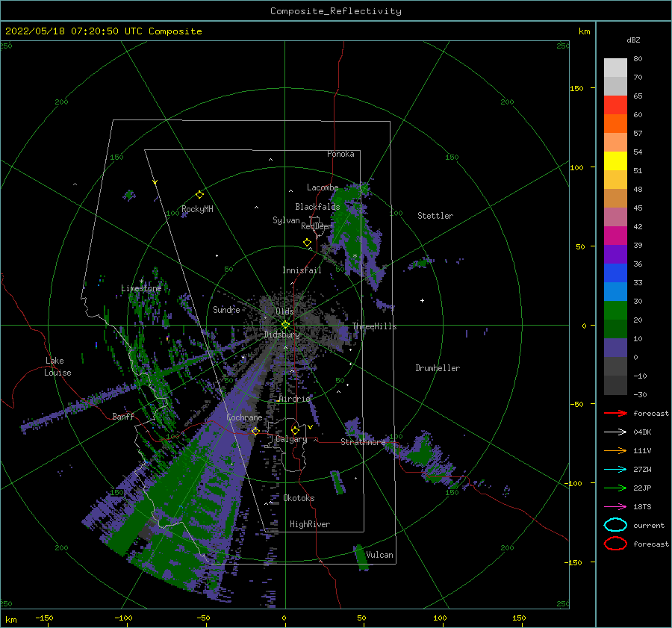Click the bright green swatch in dBZ scale

pyautogui.click(x=615, y=310)
